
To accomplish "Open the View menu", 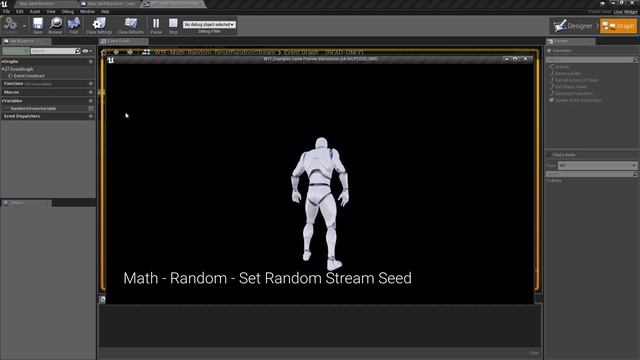I will tap(51, 12).
